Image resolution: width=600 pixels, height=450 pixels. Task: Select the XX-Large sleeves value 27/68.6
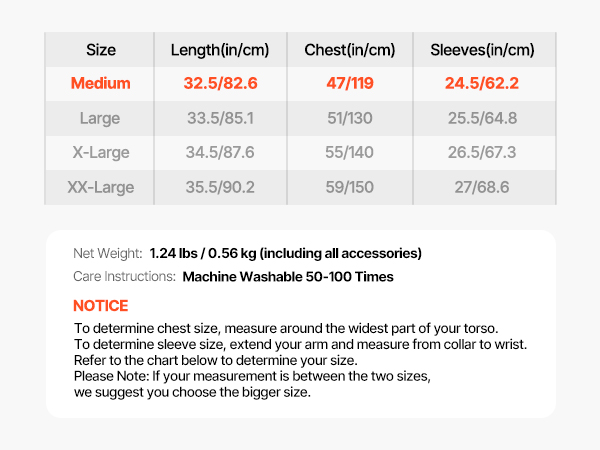482,187
